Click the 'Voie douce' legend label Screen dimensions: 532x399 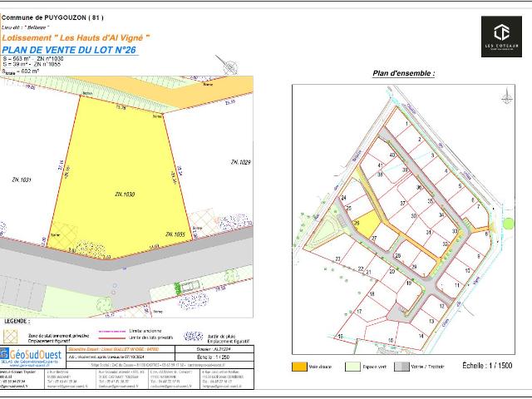pos(320,367)
